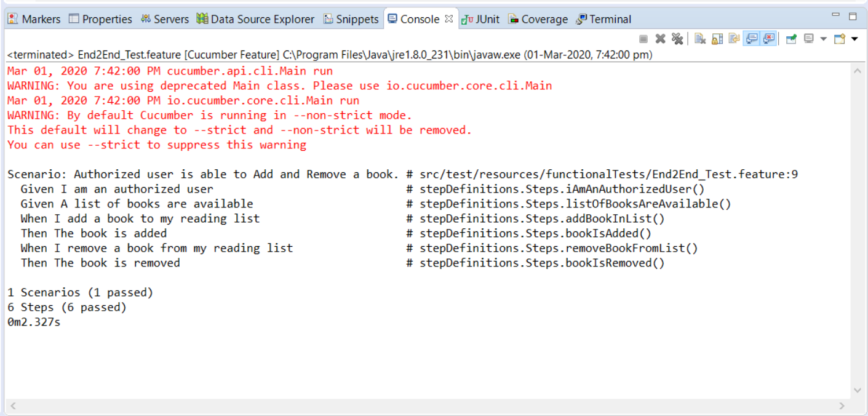Open the Display Selected Console dropdown arrow
The height and width of the screenshot is (416, 868).
pyautogui.click(x=823, y=39)
